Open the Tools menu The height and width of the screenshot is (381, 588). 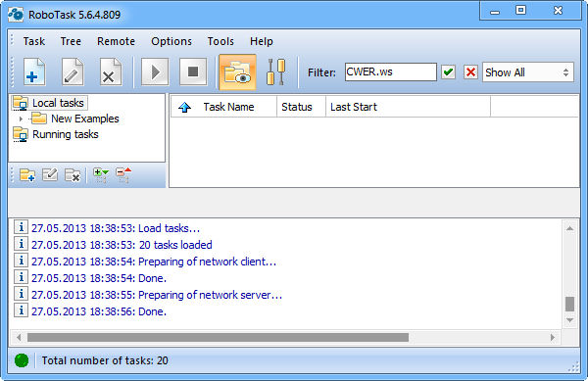(220, 41)
